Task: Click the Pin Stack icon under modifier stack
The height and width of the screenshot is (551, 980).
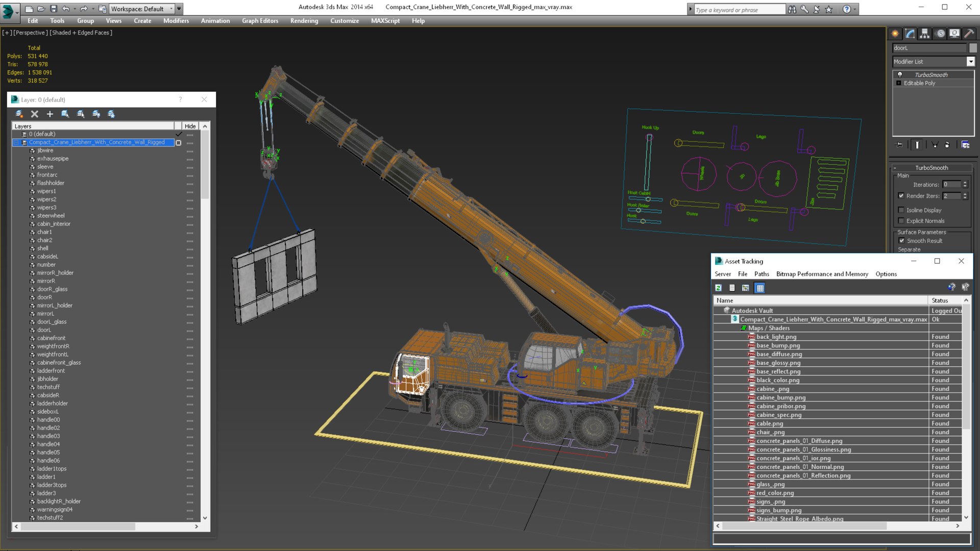Action: click(x=899, y=145)
